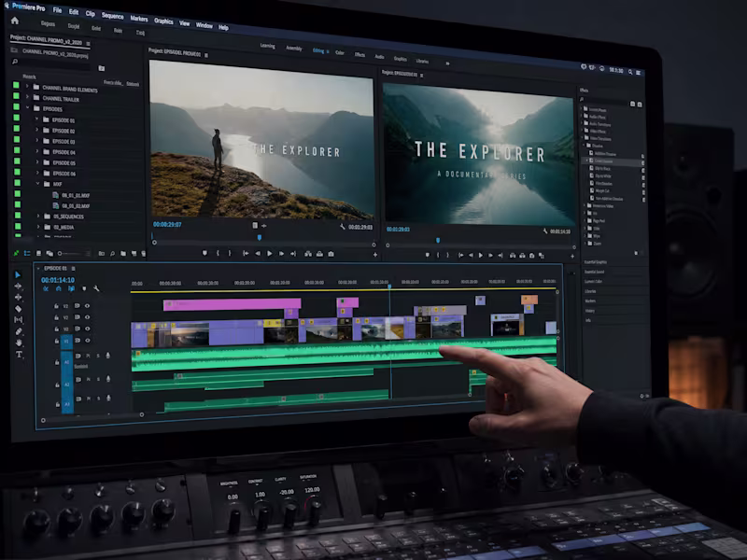
Task: Click Lift button in Program monitor
Action: point(513,255)
